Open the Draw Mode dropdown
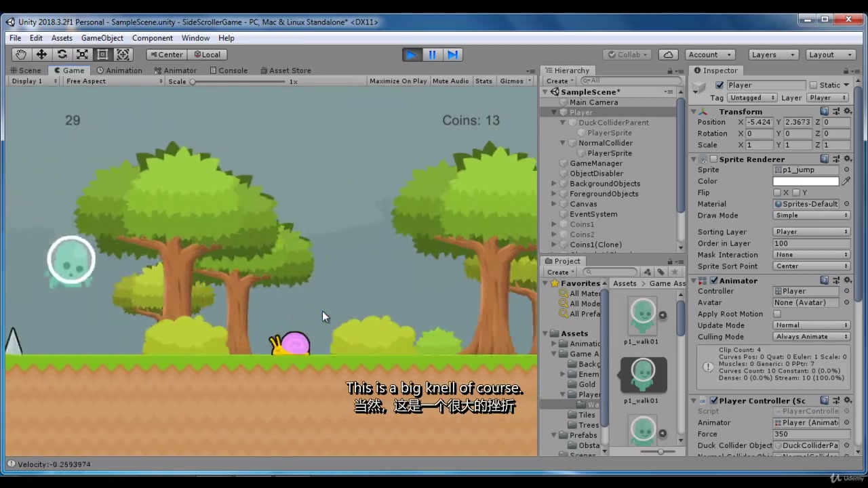868x488 pixels. tap(811, 216)
